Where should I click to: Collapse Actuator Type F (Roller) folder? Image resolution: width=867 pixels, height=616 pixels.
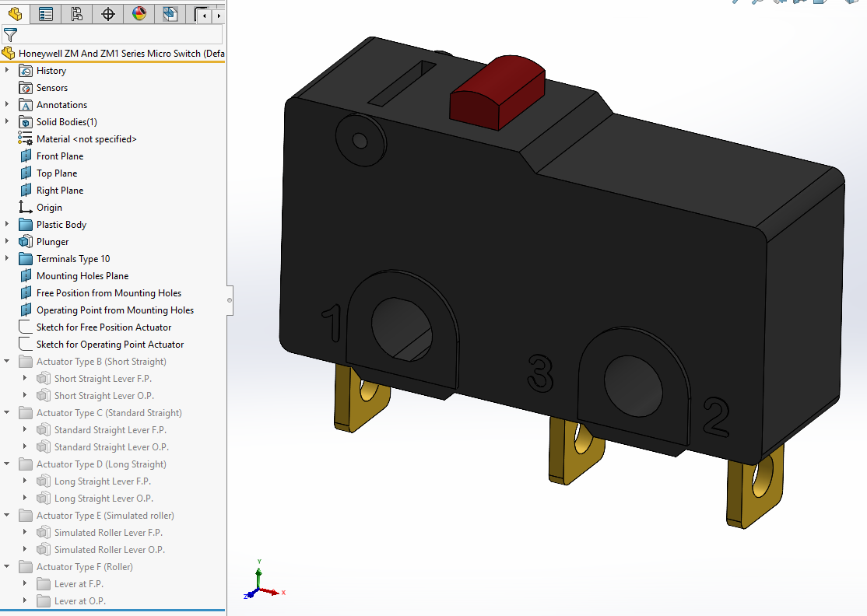7,567
